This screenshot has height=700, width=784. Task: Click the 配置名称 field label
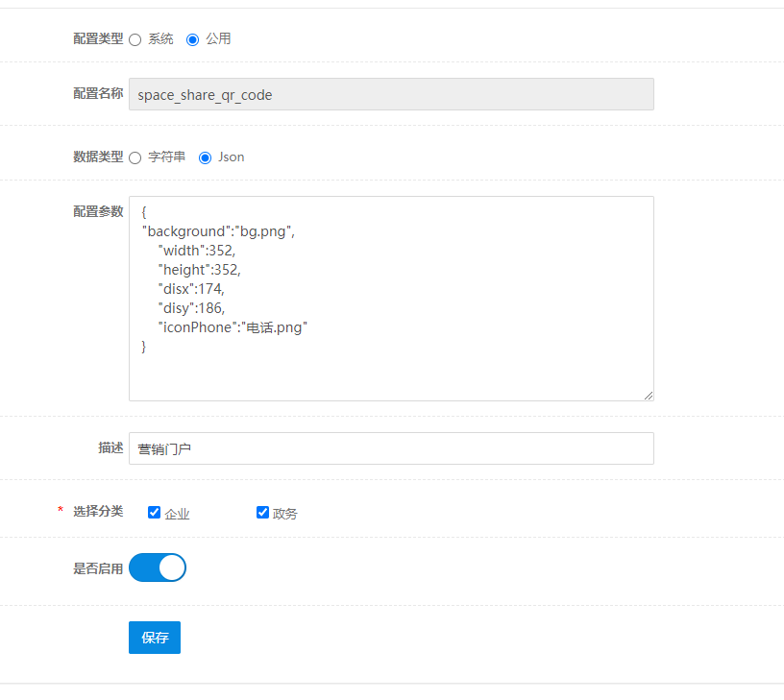[98, 93]
